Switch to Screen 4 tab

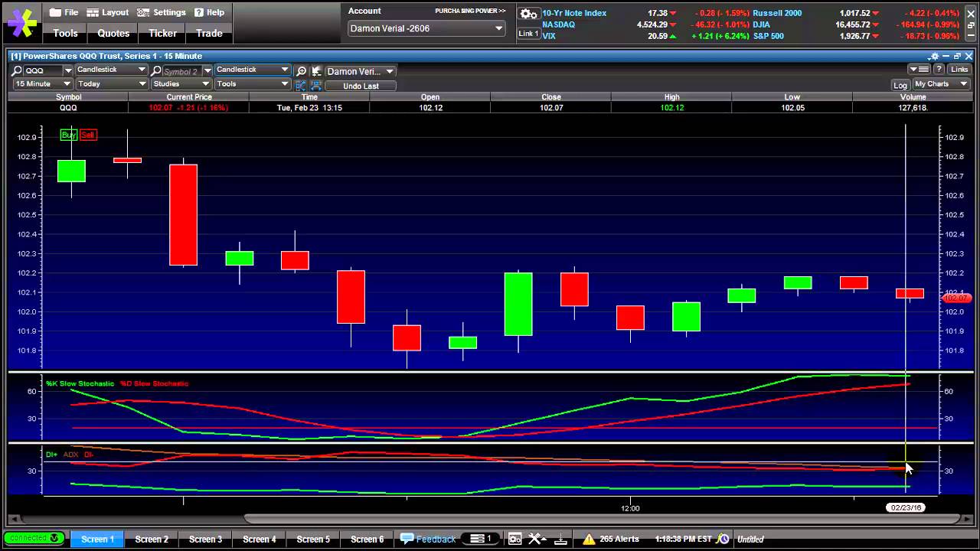click(x=260, y=539)
